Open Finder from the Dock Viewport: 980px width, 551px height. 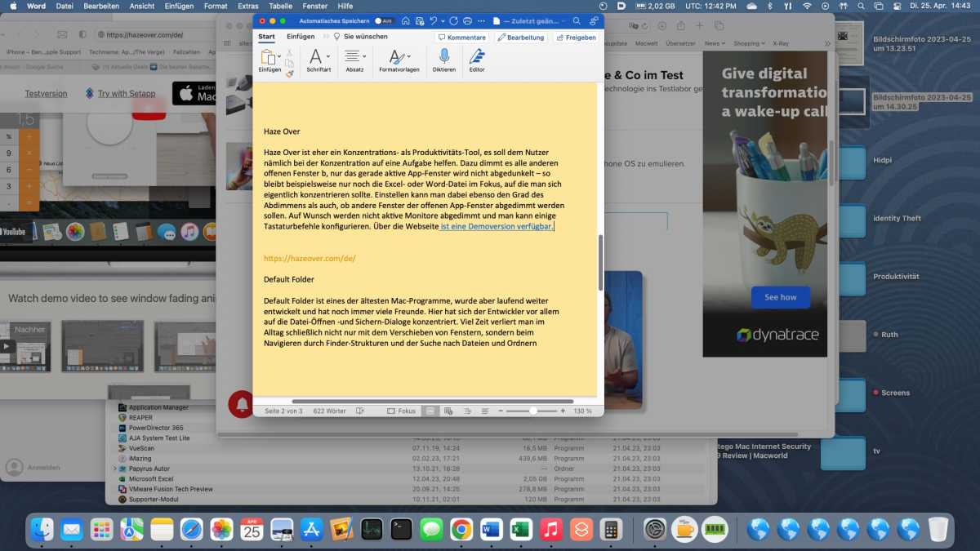[x=42, y=529]
